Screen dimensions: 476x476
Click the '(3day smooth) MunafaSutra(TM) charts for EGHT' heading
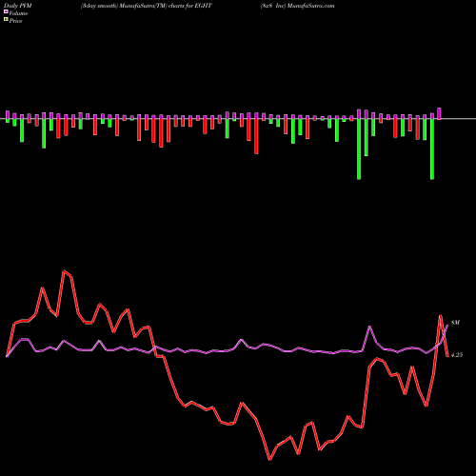click(x=146, y=6)
